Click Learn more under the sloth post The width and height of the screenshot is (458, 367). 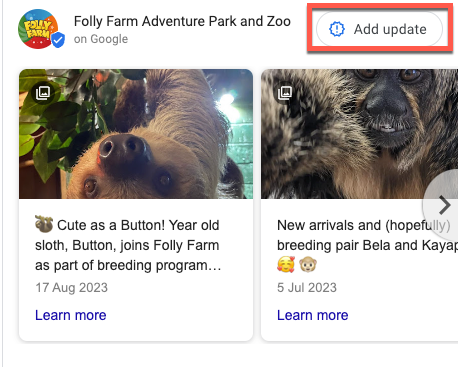71,315
